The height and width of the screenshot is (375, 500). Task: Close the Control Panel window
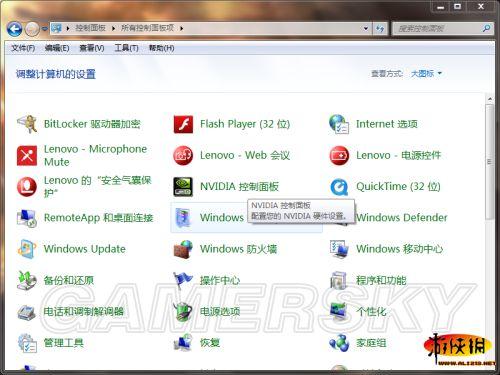click(481, 7)
